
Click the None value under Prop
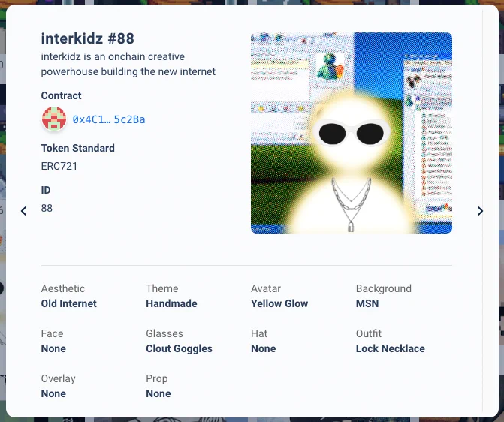[x=158, y=393]
